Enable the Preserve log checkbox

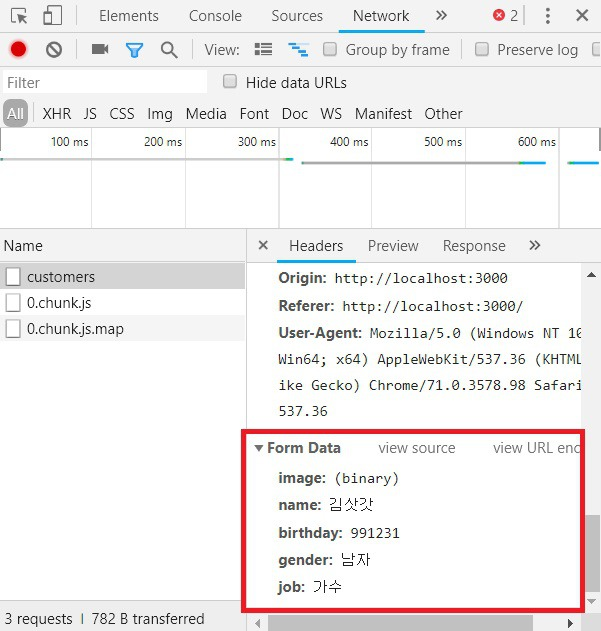(482, 49)
